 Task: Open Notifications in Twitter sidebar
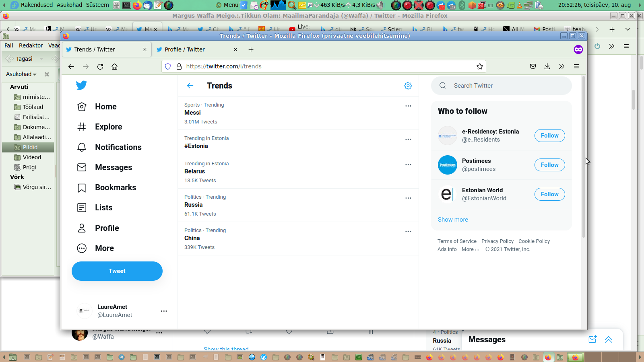pyautogui.click(x=109, y=147)
